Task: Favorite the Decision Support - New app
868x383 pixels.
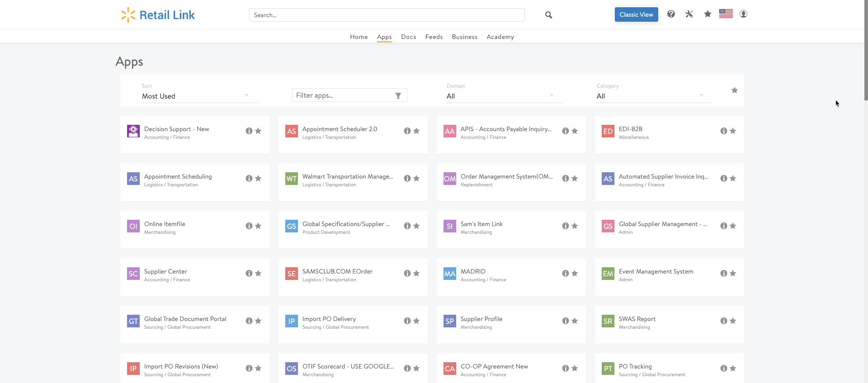Action: coord(258,131)
